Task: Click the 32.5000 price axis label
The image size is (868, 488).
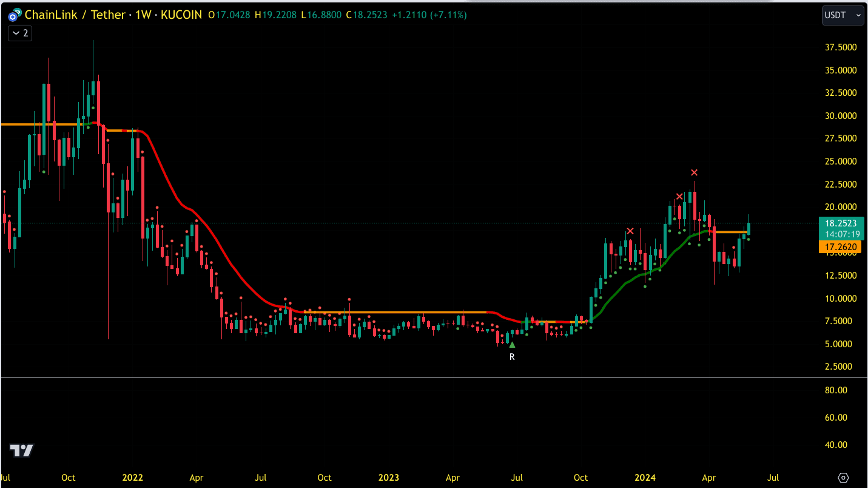Action: coord(841,93)
